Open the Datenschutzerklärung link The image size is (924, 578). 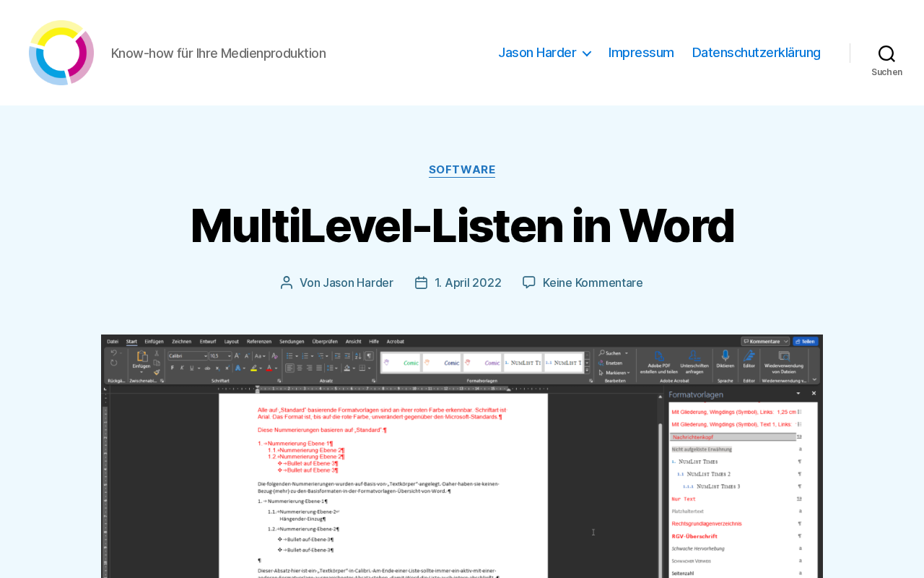pyautogui.click(x=757, y=53)
